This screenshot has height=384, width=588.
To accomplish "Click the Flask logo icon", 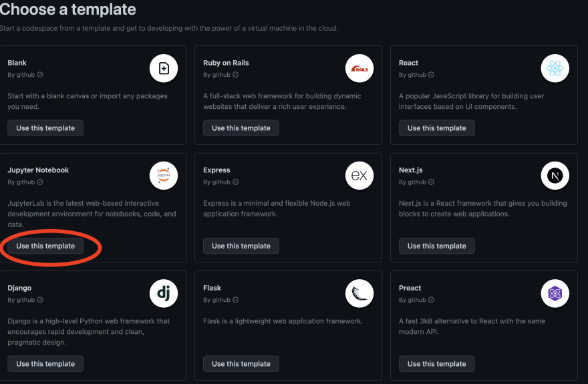I will point(359,293).
